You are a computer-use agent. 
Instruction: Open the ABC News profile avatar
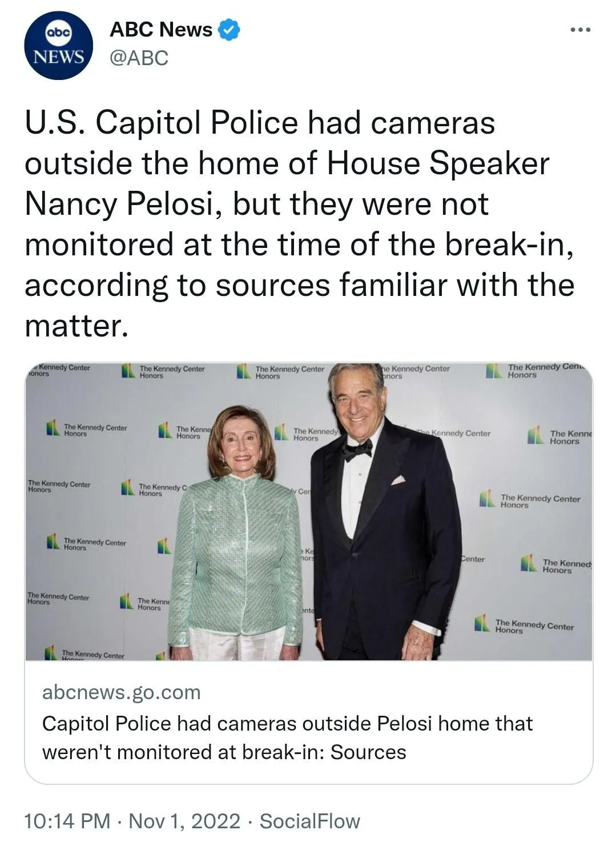[58, 46]
